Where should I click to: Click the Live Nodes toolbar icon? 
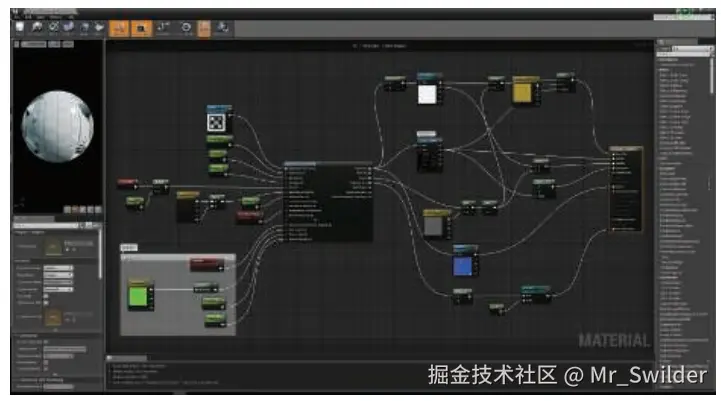[x=163, y=28]
